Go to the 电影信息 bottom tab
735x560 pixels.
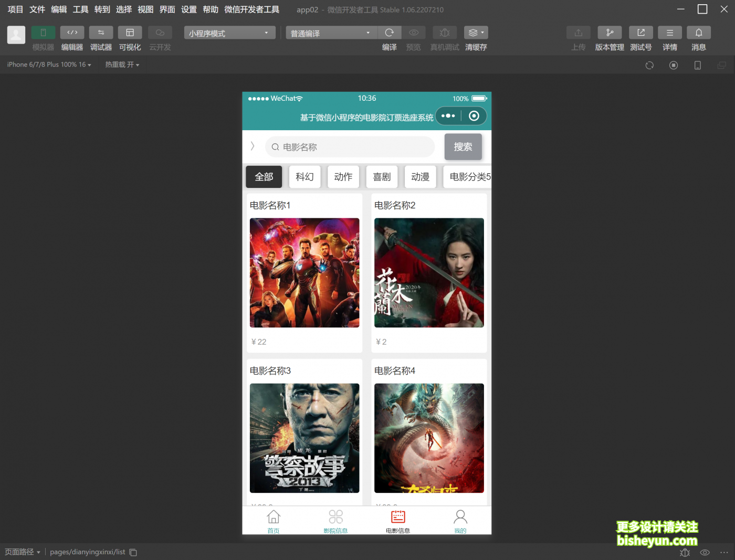pos(398,522)
